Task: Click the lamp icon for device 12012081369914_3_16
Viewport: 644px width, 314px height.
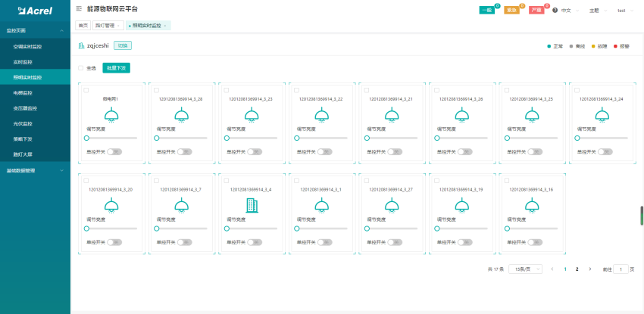Action: click(x=530, y=205)
